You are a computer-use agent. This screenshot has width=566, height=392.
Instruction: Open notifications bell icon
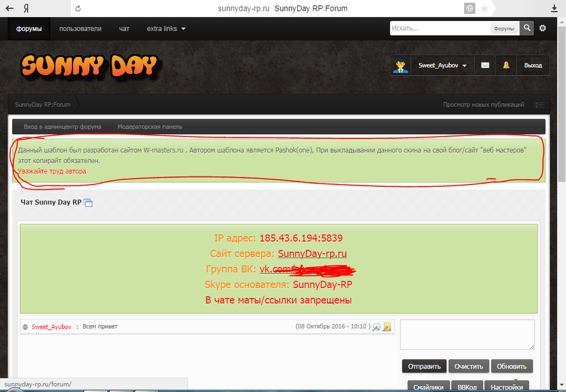point(506,66)
